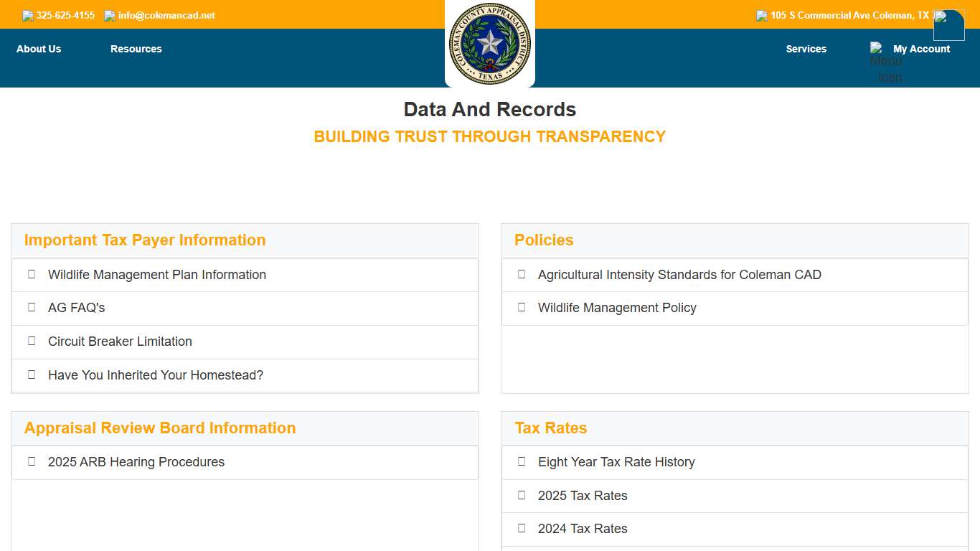Click the location icon beside the street address
This screenshot has width=980, height=551.
pyautogui.click(x=762, y=16)
